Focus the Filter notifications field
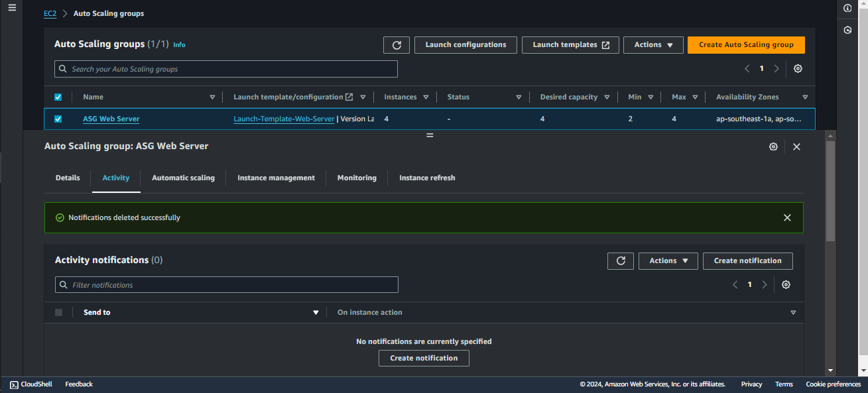The height and width of the screenshot is (393, 868). pos(227,285)
